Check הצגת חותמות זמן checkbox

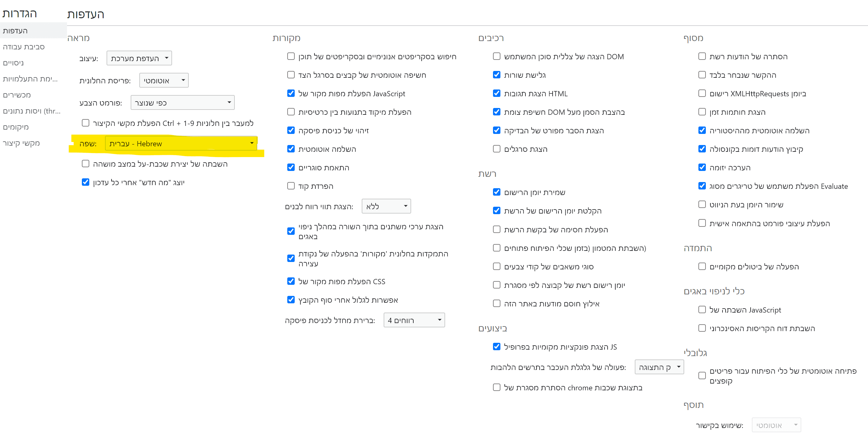click(x=702, y=112)
